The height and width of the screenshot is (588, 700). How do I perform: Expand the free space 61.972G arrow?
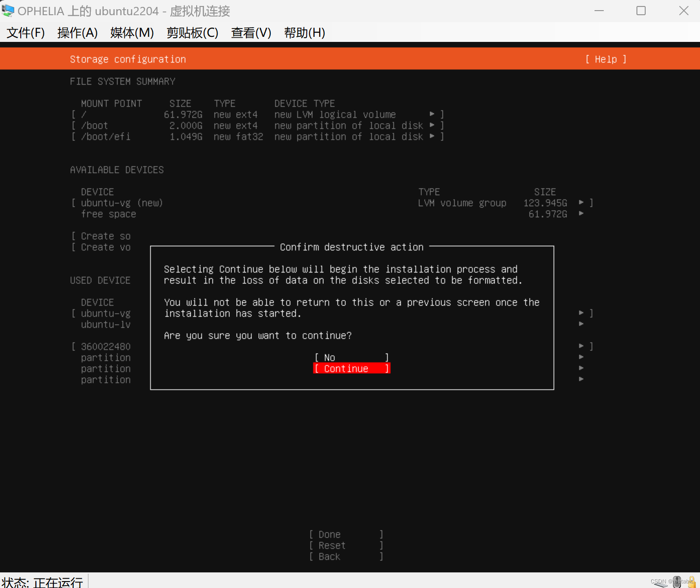click(x=581, y=213)
